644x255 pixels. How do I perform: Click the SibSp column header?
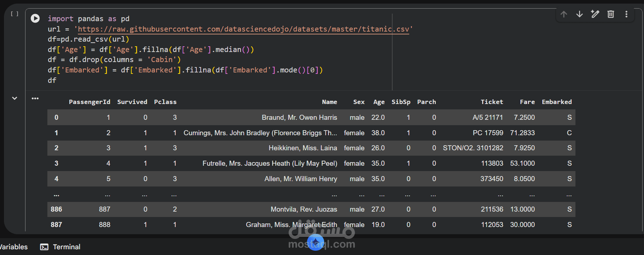click(401, 102)
